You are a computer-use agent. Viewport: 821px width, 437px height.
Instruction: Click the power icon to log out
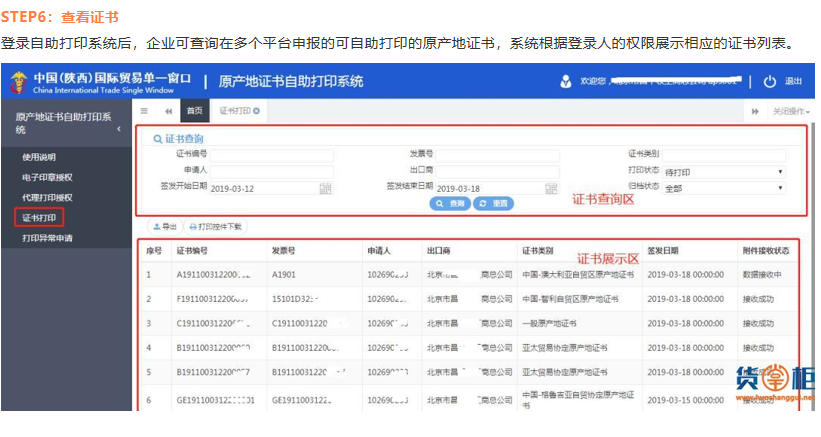click(x=769, y=81)
